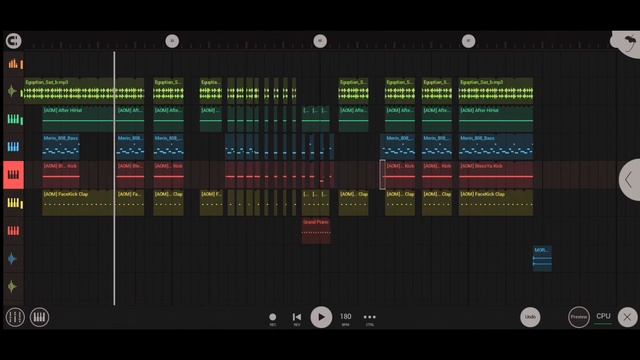Viewport: 640px width, 360px height.
Task: Select the final Egyptian_Sat_b.mp3 audio clip
Action: click(x=496, y=91)
